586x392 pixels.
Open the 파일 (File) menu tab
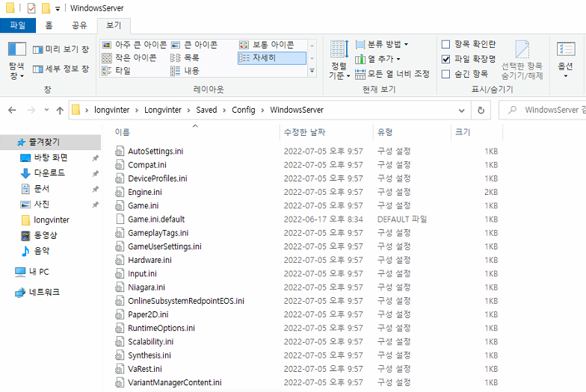18,25
